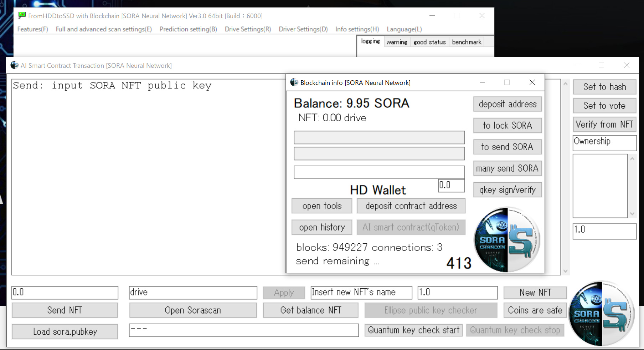The height and width of the screenshot is (350, 644).
Task: Click the open tools button
Action: point(322,206)
